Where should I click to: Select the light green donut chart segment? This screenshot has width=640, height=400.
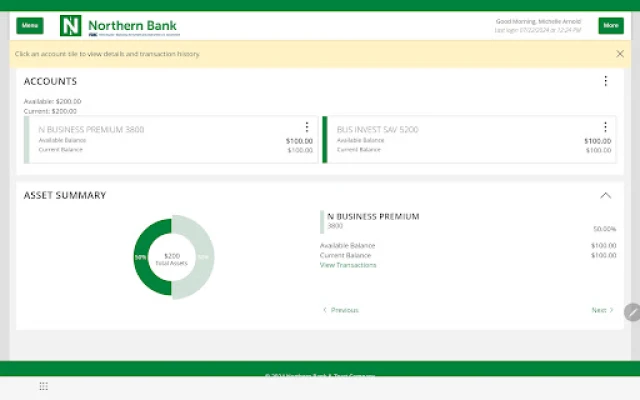204,257
